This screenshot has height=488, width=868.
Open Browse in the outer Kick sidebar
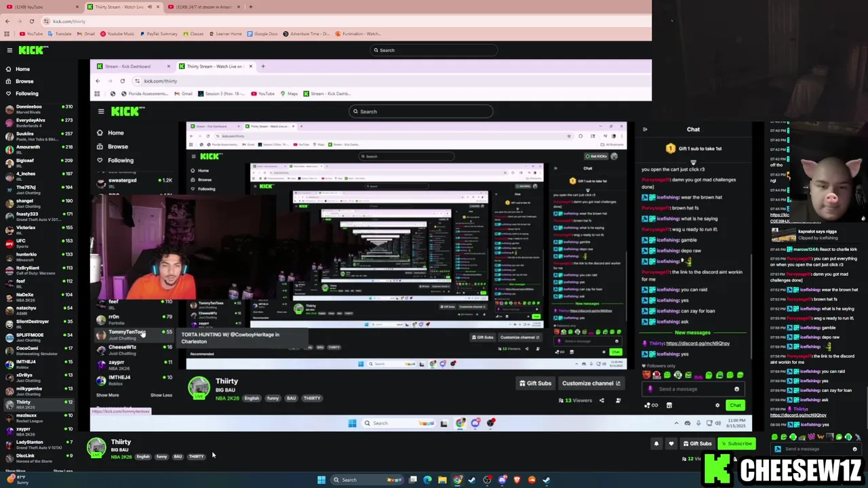pyautogui.click(x=24, y=81)
